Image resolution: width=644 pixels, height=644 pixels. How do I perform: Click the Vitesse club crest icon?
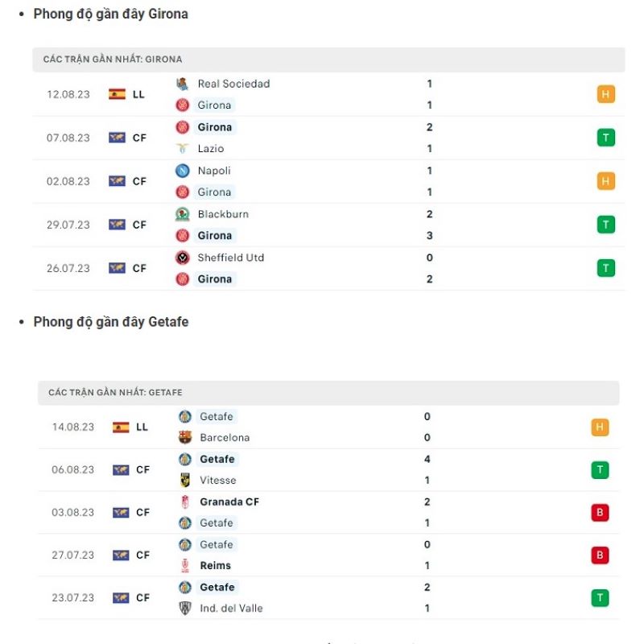185,480
